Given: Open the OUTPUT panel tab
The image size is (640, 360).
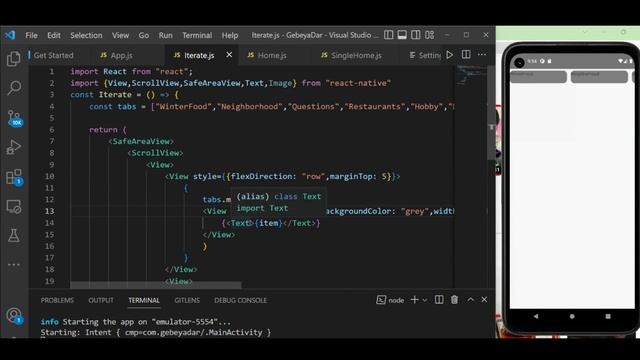Looking at the screenshot, I should click(x=101, y=300).
